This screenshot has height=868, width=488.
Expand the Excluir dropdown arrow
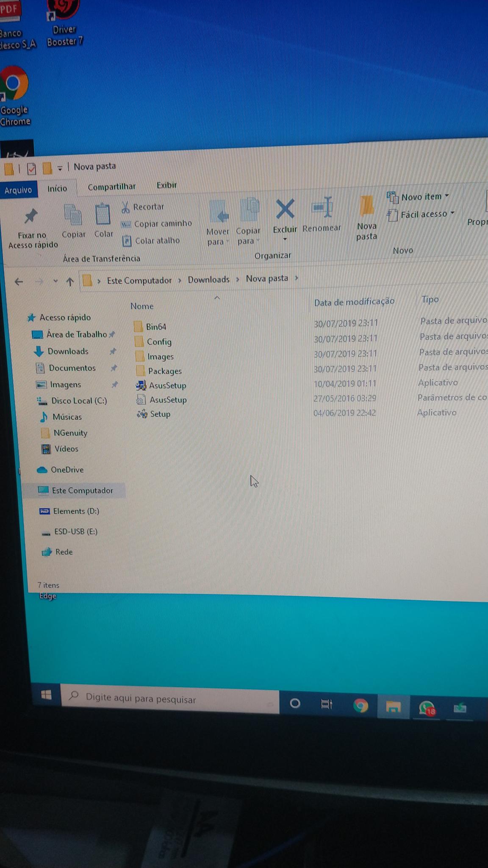pos(285,239)
